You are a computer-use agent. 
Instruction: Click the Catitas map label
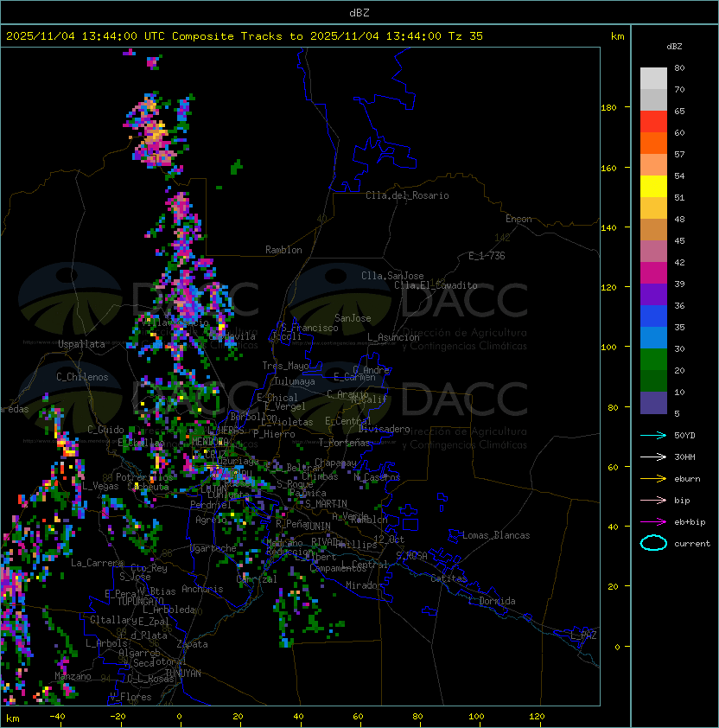click(x=449, y=578)
